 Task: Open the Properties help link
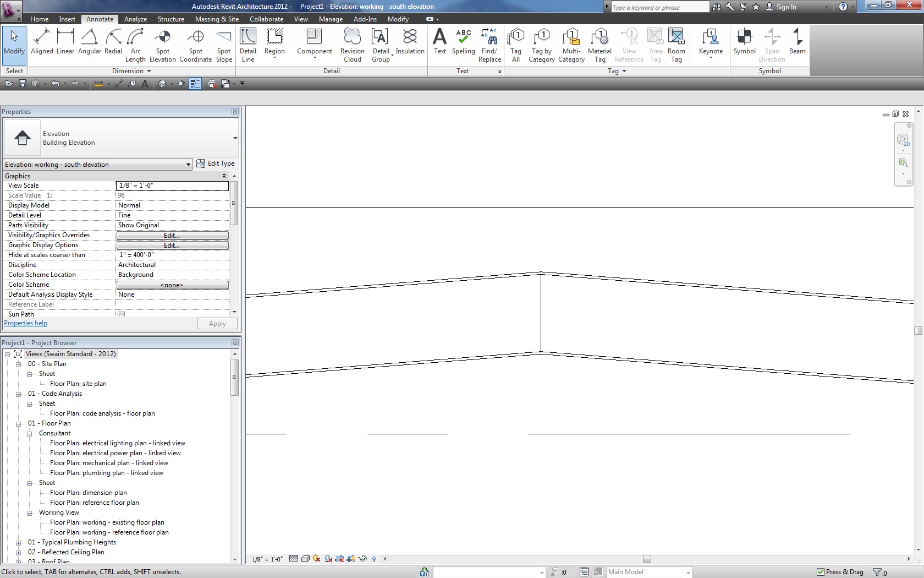pyautogui.click(x=26, y=323)
